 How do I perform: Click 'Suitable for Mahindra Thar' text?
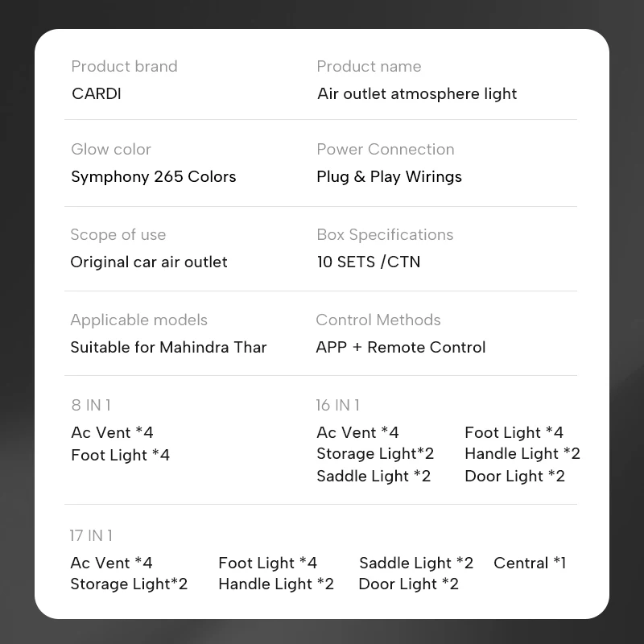coord(168,347)
